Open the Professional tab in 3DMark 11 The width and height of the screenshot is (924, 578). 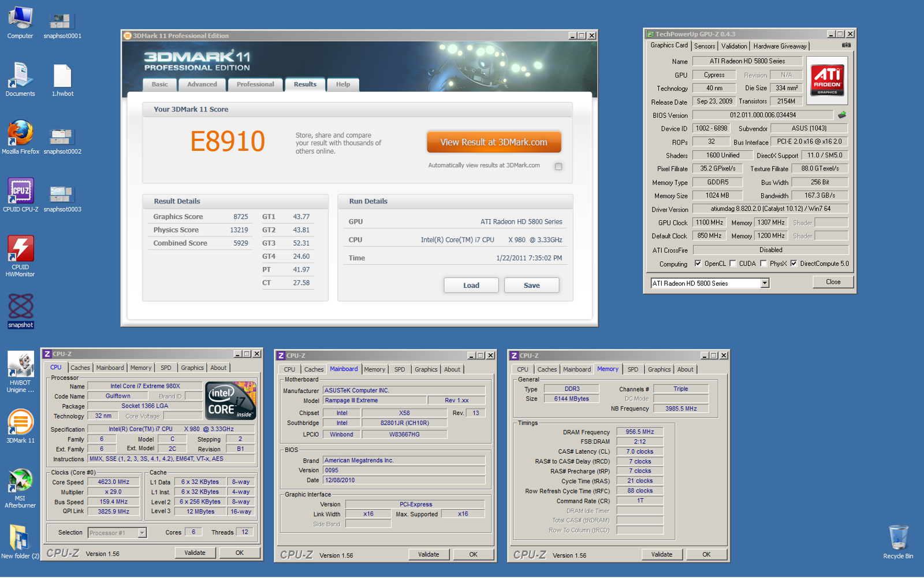255,84
